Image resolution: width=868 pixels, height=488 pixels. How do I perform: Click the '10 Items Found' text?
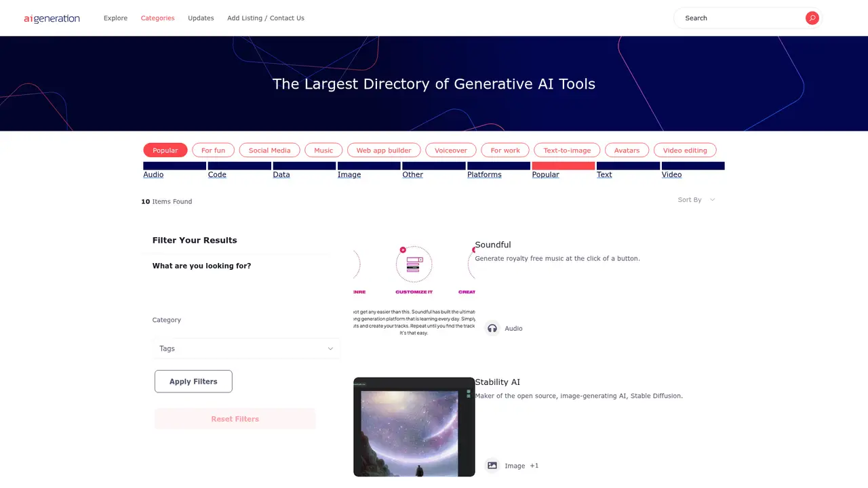pyautogui.click(x=167, y=201)
